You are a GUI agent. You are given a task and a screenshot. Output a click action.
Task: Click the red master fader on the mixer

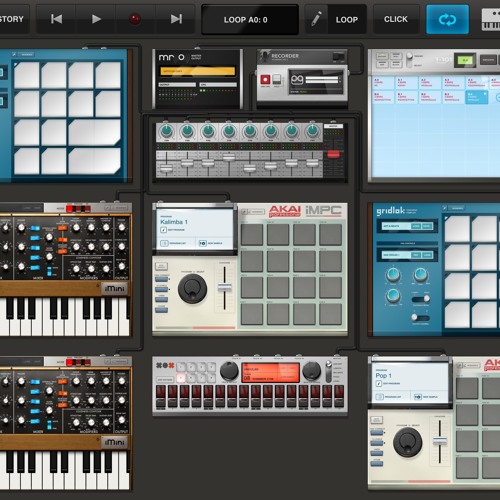[333, 154]
